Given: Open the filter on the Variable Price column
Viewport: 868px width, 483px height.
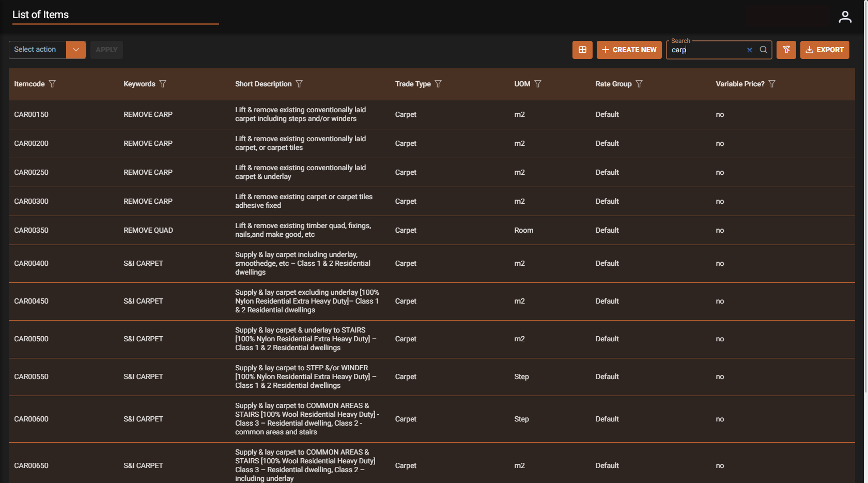Looking at the screenshot, I should (x=772, y=83).
